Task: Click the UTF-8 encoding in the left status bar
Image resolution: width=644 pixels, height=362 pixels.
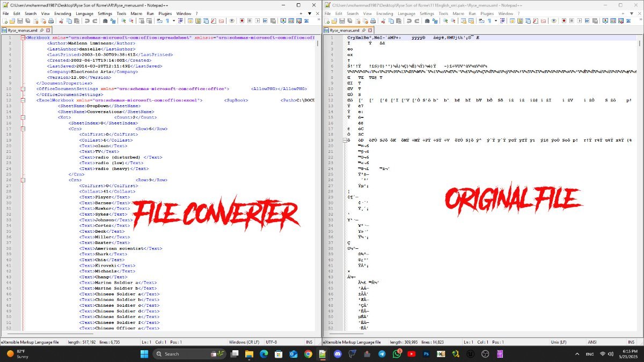Action: tap(271, 342)
